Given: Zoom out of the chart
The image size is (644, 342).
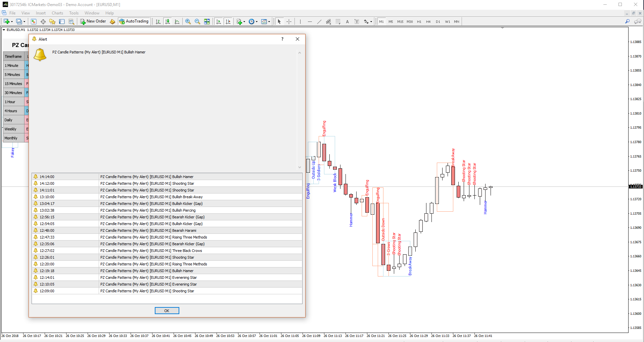Looking at the screenshot, I should pyautogui.click(x=197, y=22).
